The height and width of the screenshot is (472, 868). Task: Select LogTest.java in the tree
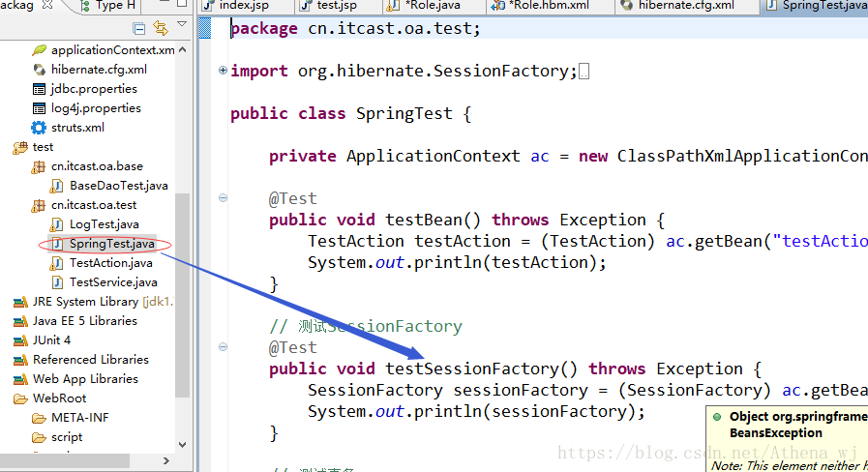95,224
